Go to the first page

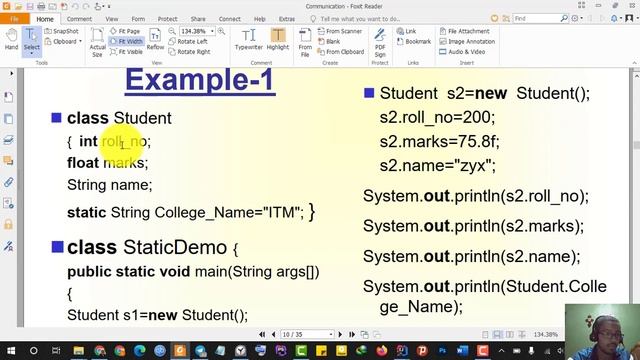(x=262, y=334)
